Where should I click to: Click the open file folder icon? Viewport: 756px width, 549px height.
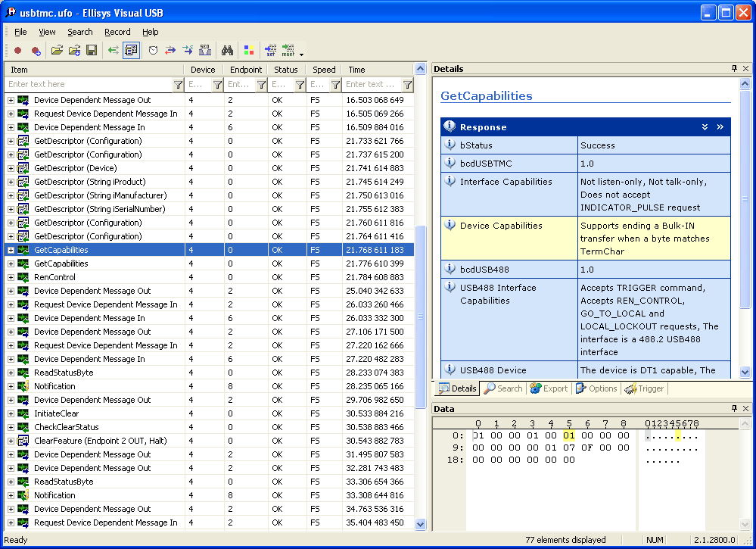click(x=57, y=51)
